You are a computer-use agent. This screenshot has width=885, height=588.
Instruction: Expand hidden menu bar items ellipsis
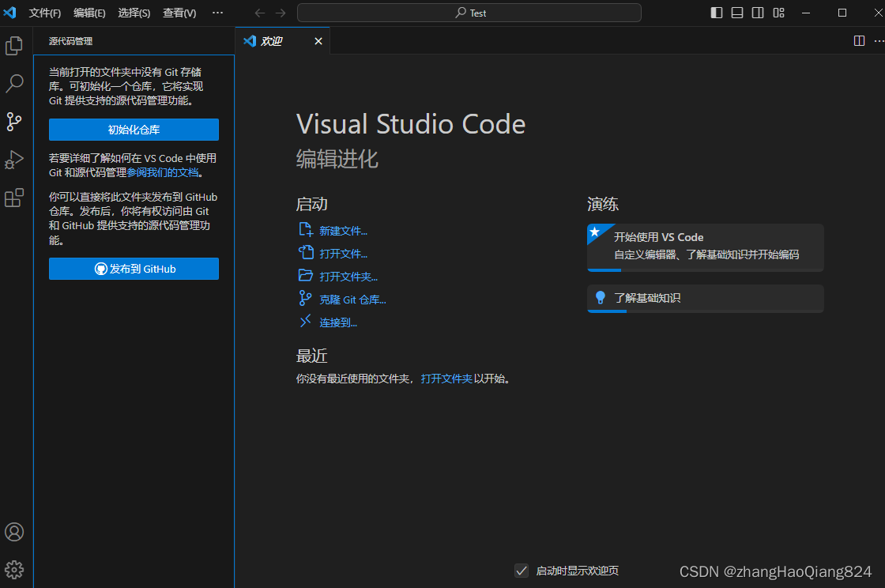click(x=217, y=13)
